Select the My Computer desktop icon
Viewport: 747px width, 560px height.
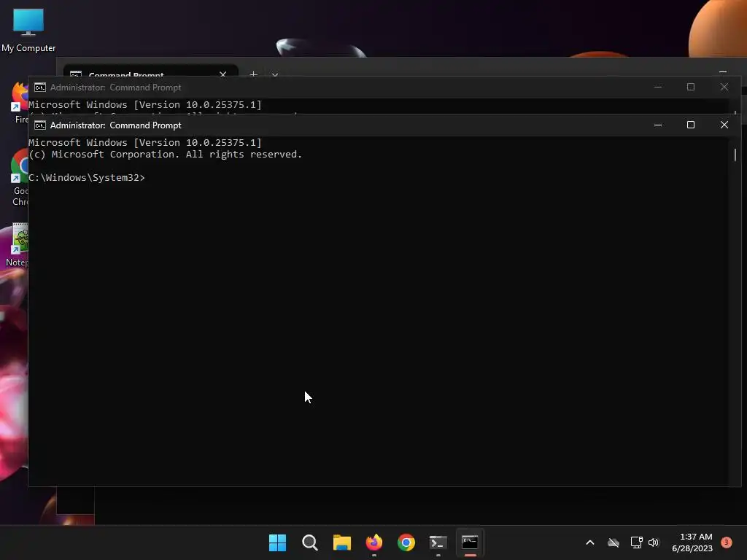tap(28, 31)
